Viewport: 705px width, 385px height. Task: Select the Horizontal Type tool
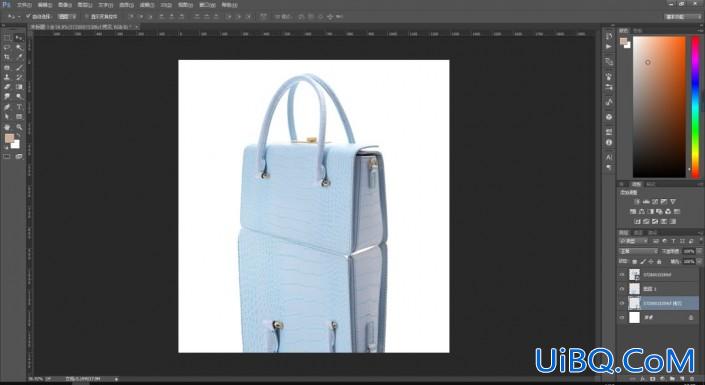(19, 107)
